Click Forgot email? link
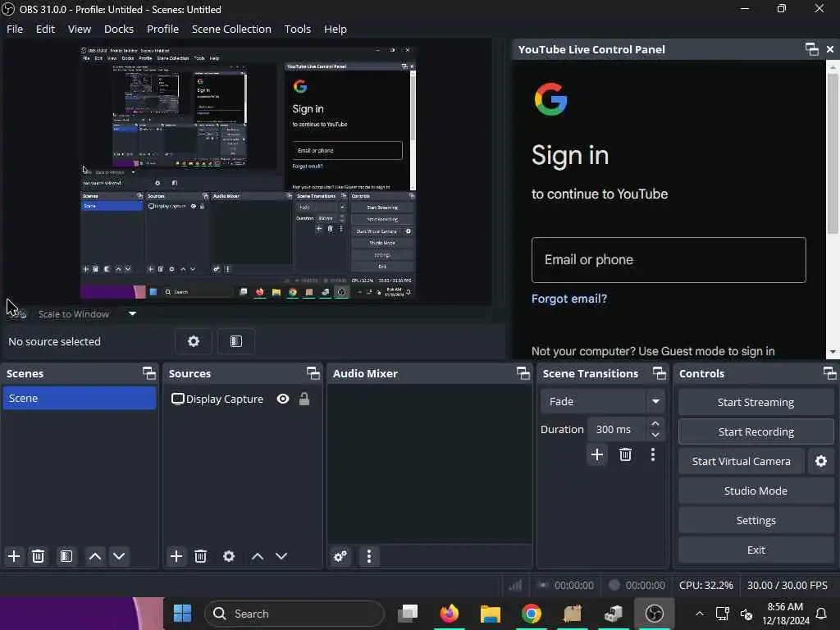This screenshot has height=630, width=840. pyautogui.click(x=569, y=299)
